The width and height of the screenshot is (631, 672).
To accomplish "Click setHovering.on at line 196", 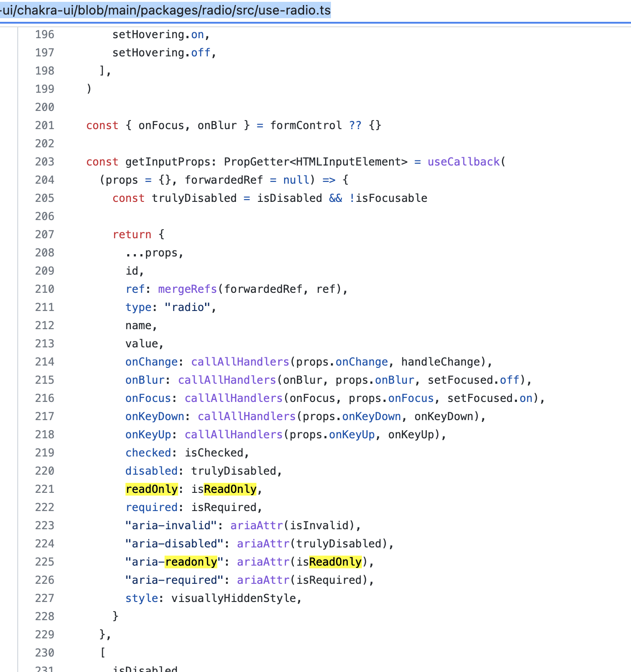I will (x=158, y=34).
